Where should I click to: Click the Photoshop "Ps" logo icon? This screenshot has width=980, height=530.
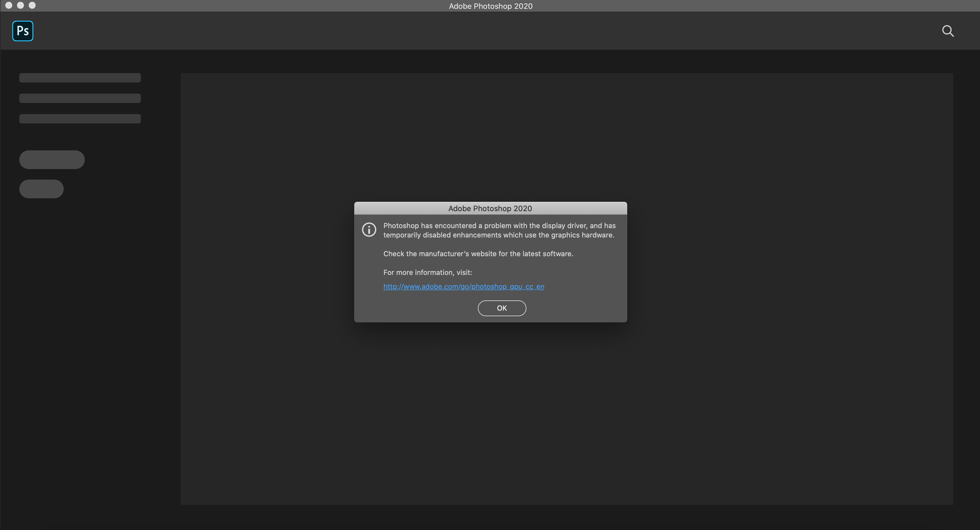coord(23,31)
